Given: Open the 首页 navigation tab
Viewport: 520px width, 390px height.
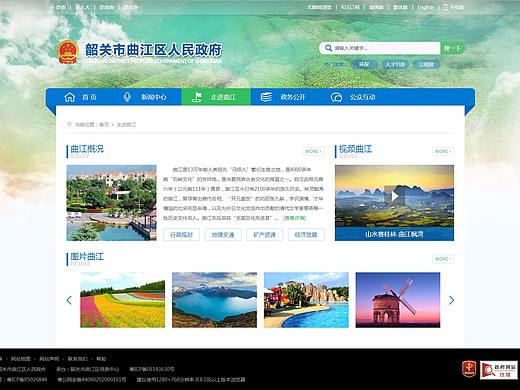Looking at the screenshot, I should [x=80, y=97].
